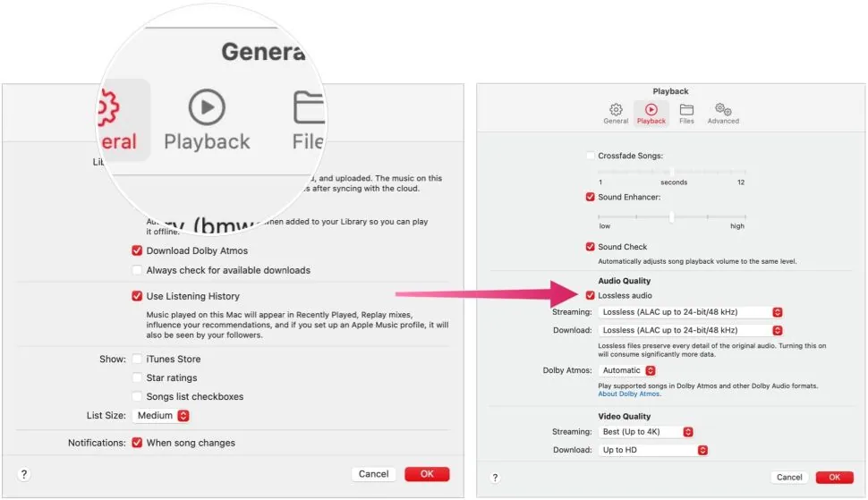Click 'Video Quality' section heading

(624, 417)
